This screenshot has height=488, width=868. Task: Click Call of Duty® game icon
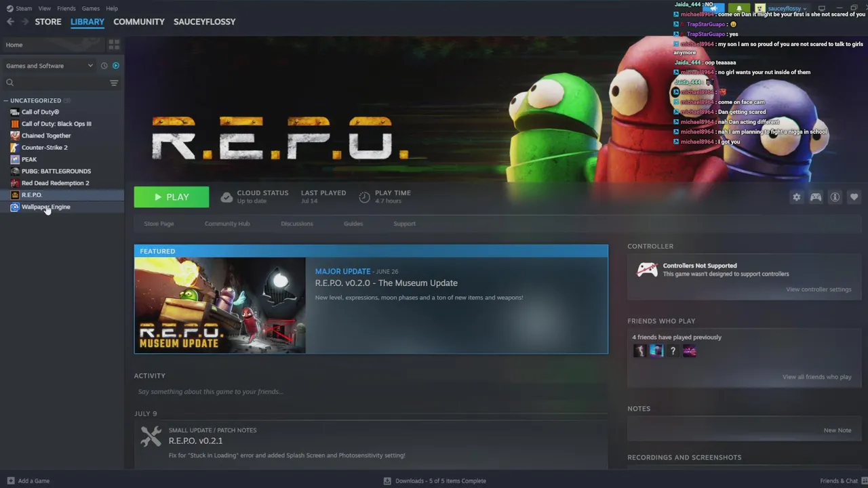tap(15, 112)
